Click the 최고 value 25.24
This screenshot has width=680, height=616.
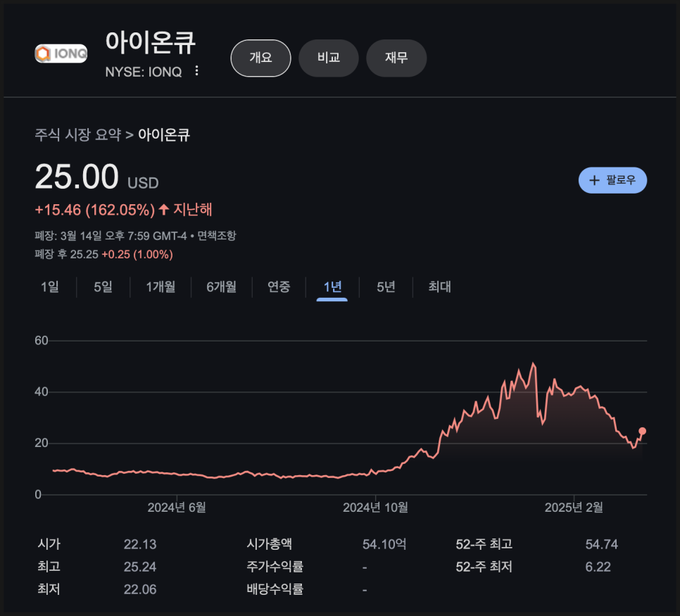pos(139,567)
